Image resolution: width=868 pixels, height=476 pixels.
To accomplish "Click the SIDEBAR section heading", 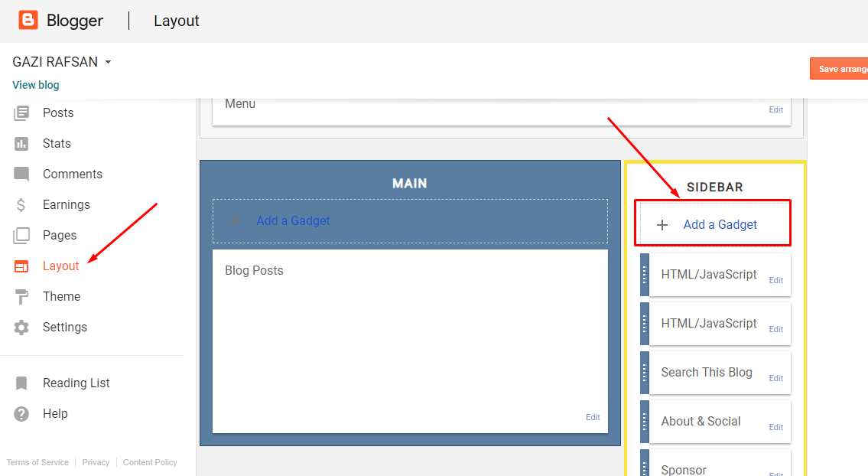I will coord(714,187).
